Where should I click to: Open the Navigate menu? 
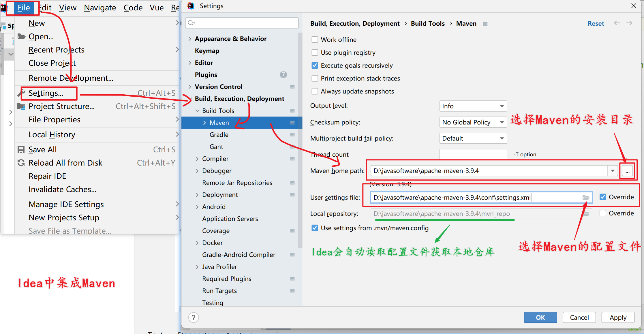pos(100,7)
